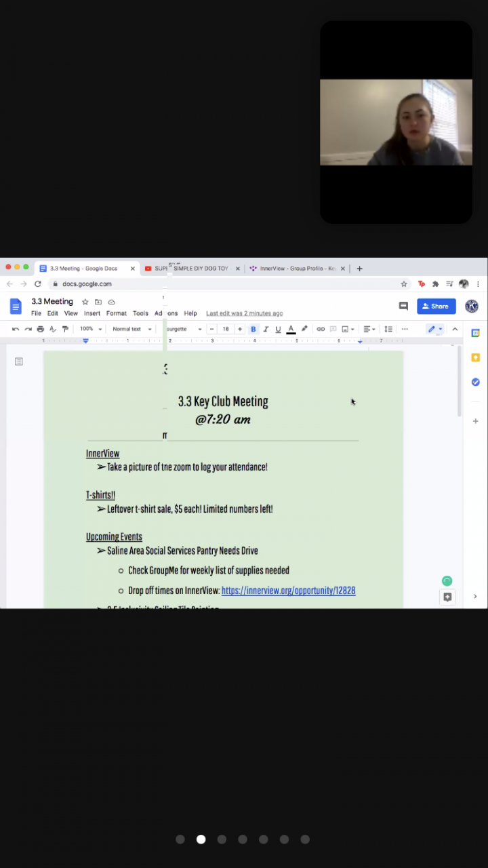Open the File menu
Screen dimensions: 488x868
[36, 313]
